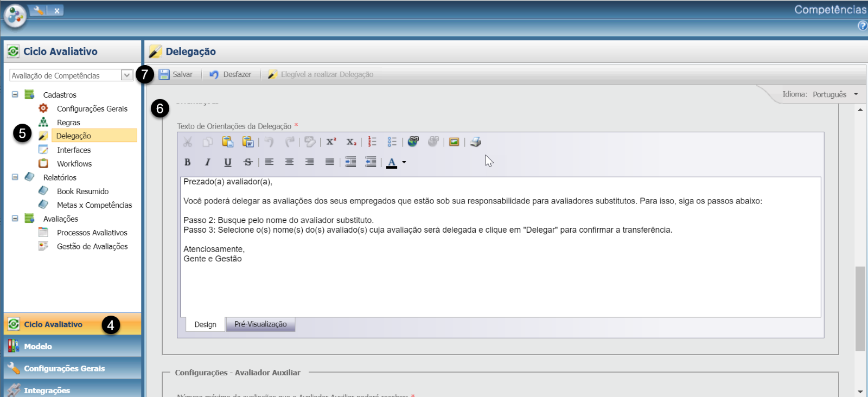This screenshot has height=397, width=868.
Task: Click the vertical scrollbar thumb
Action: coord(860,308)
